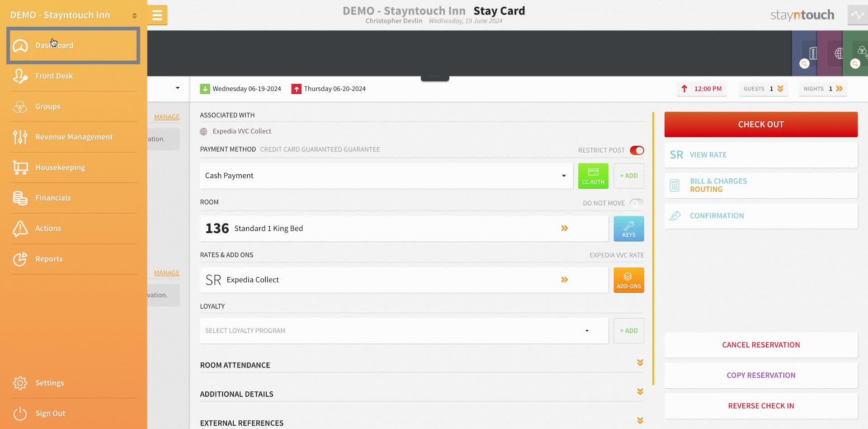Image resolution: width=868 pixels, height=429 pixels.
Task: Click the Confirmation pen icon
Action: click(x=675, y=216)
